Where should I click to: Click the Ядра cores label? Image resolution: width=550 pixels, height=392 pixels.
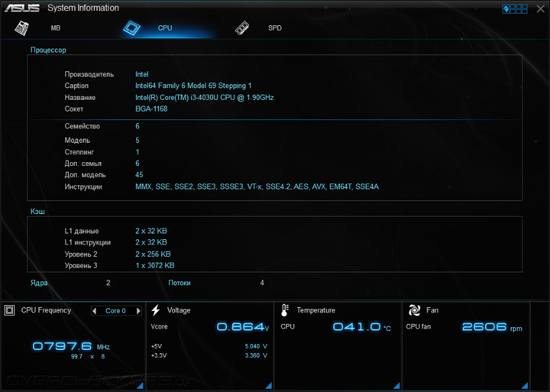pyautogui.click(x=39, y=283)
